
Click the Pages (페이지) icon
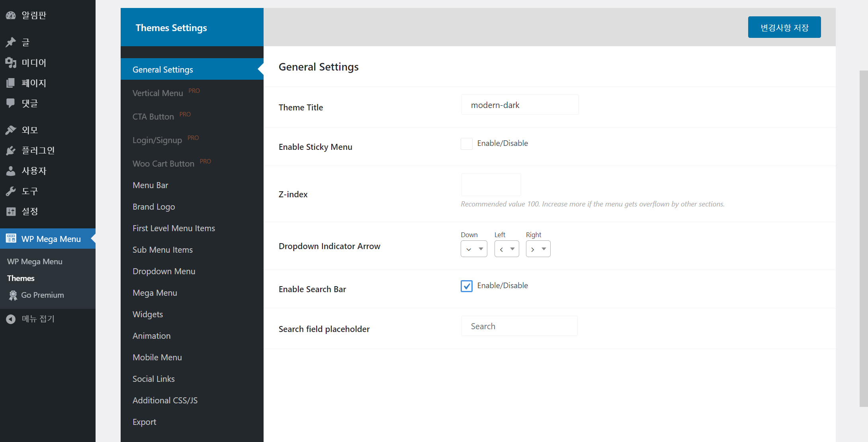pos(11,83)
